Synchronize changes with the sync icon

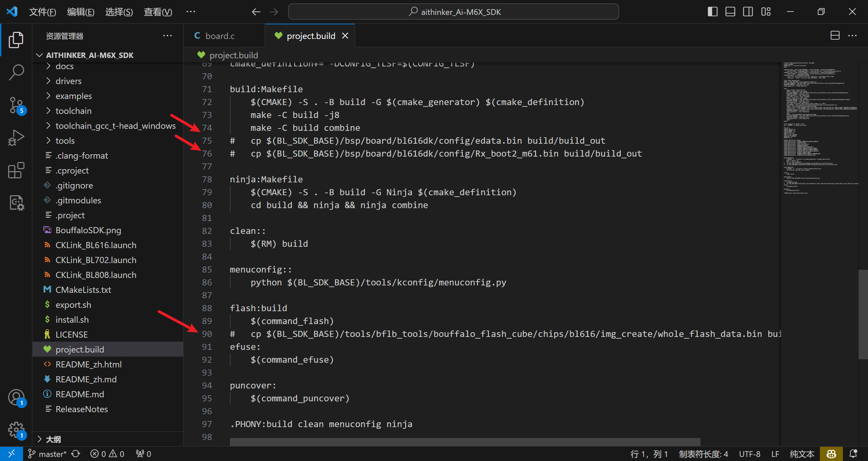[x=76, y=454]
